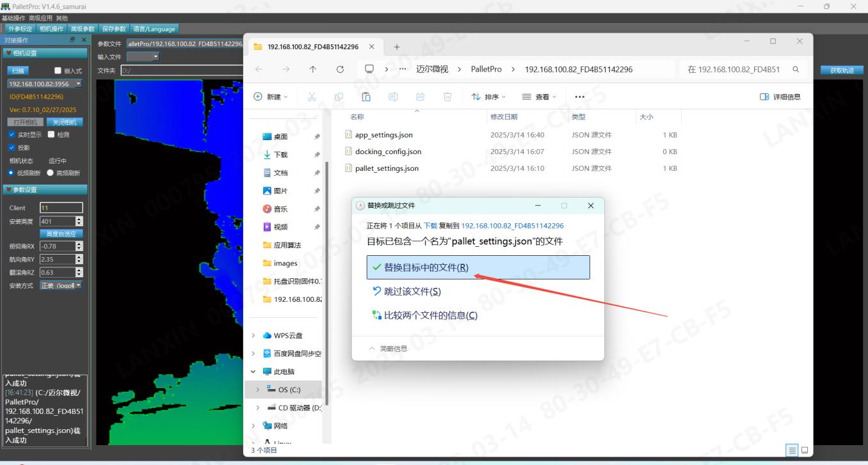The image size is (868, 465).
Task: Open the 查看 view dropdown in Explorer
Action: click(540, 97)
